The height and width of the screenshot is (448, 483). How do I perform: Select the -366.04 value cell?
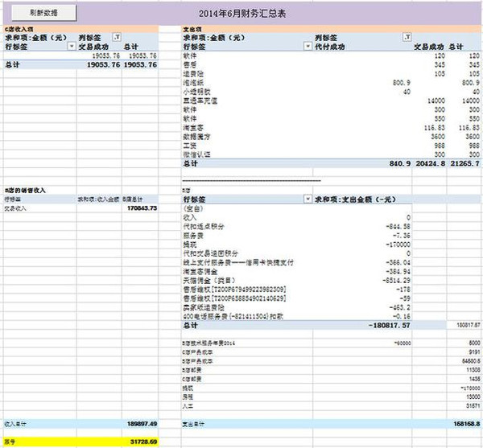click(x=398, y=262)
